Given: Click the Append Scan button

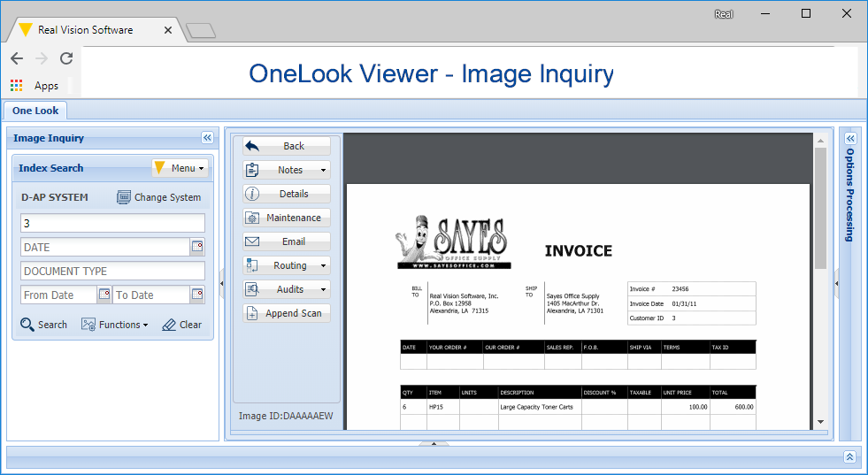Looking at the screenshot, I should [286, 313].
